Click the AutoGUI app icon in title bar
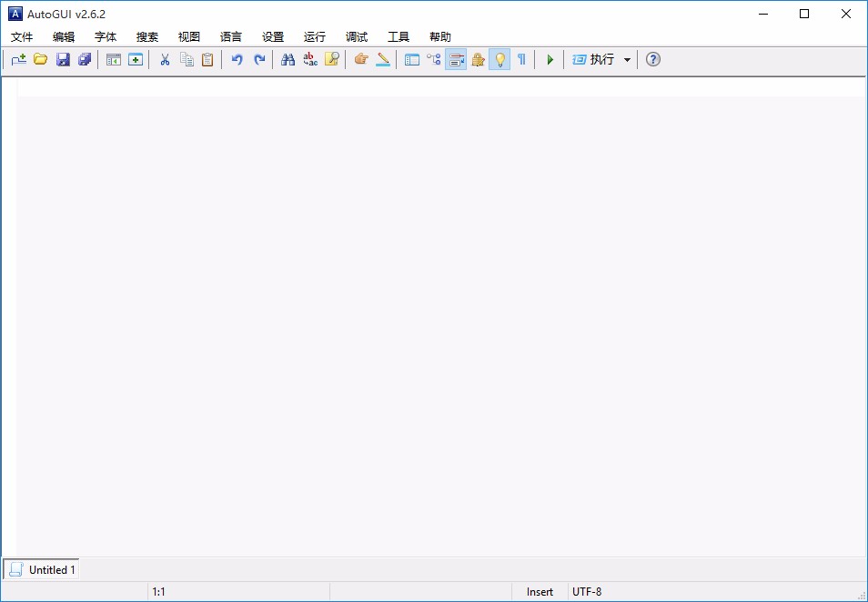 [15, 14]
